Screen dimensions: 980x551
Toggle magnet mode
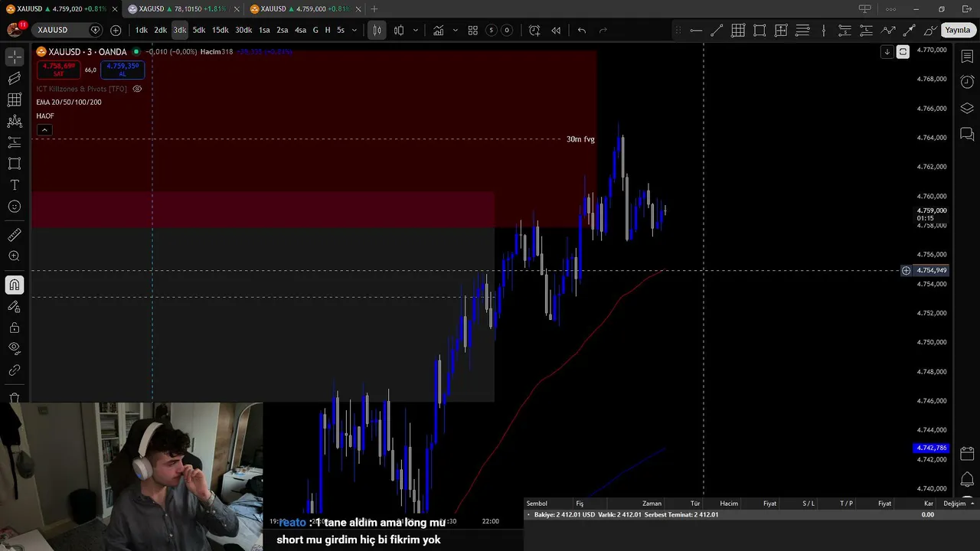coord(15,285)
